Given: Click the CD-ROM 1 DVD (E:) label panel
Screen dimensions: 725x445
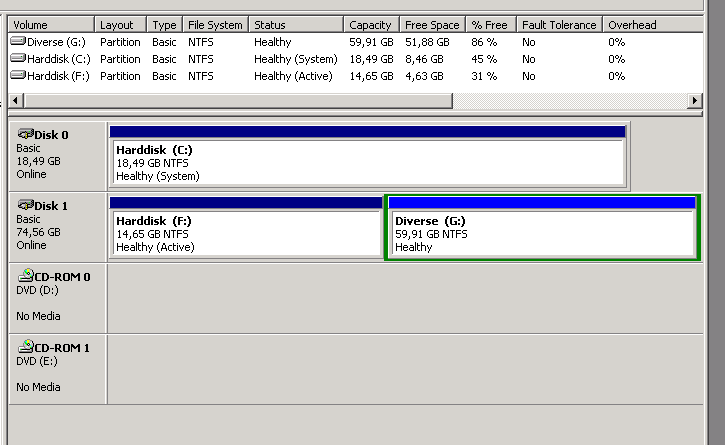Looking at the screenshot, I should coord(58,369).
